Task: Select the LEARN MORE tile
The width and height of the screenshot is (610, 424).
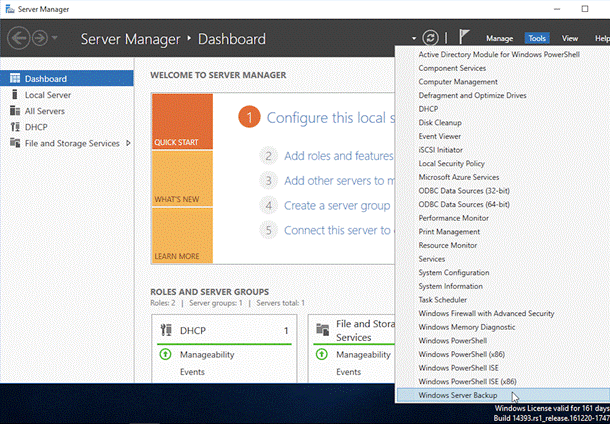Action: [182, 235]
